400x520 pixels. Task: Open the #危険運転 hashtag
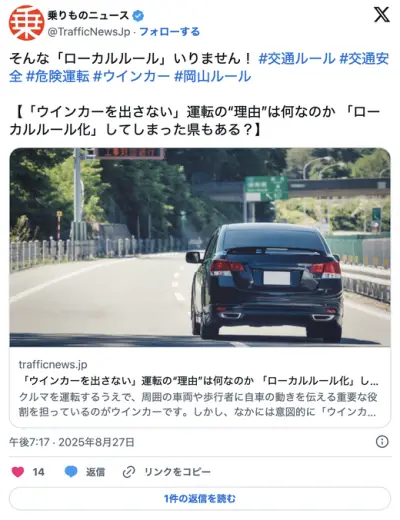tap(58, 77)
